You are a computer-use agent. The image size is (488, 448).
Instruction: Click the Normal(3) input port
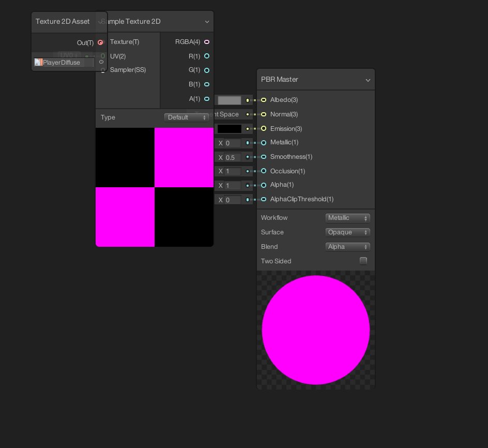pos(264,114)
